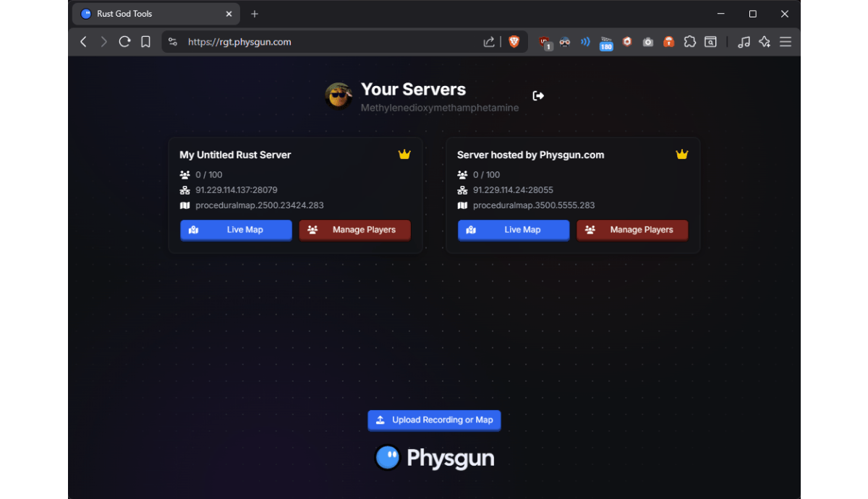
Task: Manage Players on My Untitled Rust Server
Action: pyautogui.click(x=354, y=230)
